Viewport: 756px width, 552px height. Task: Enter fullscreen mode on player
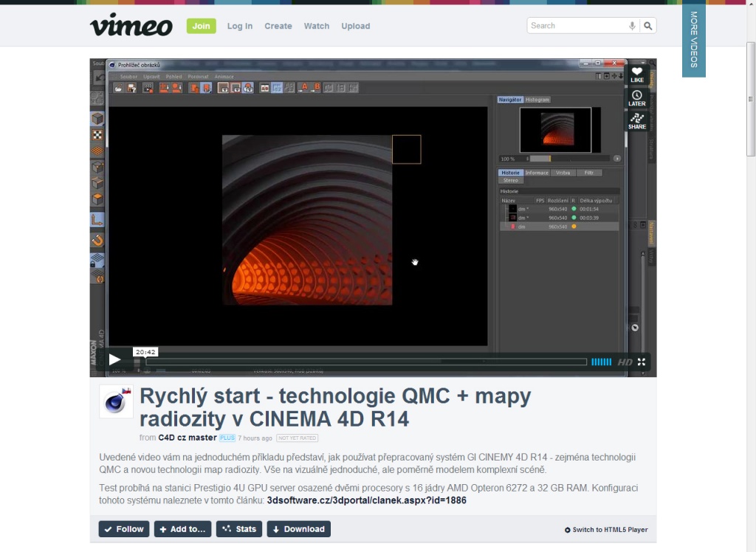coord(642,362)
